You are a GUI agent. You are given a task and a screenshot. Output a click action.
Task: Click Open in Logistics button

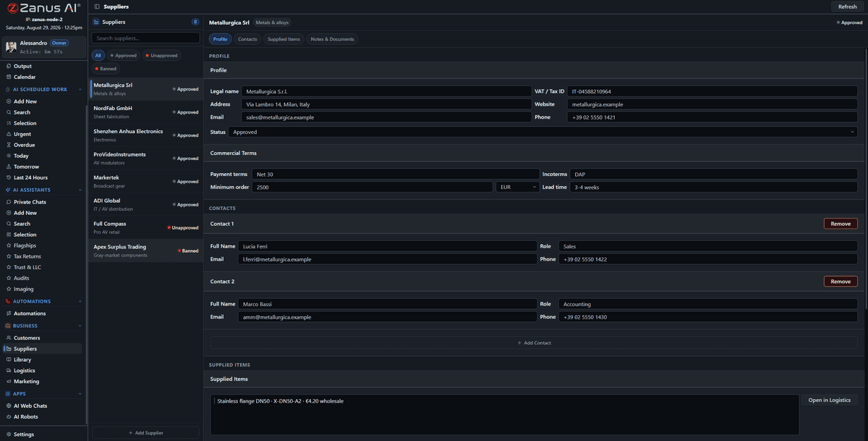(830, 400)
